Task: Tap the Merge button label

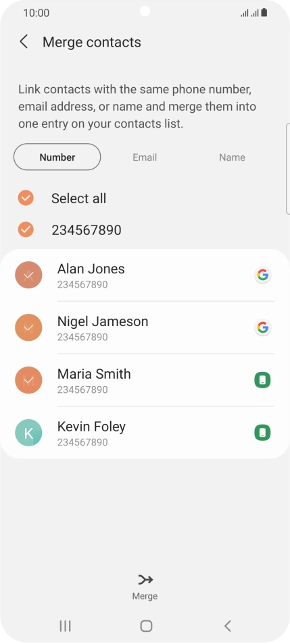Action: point(145,596)
